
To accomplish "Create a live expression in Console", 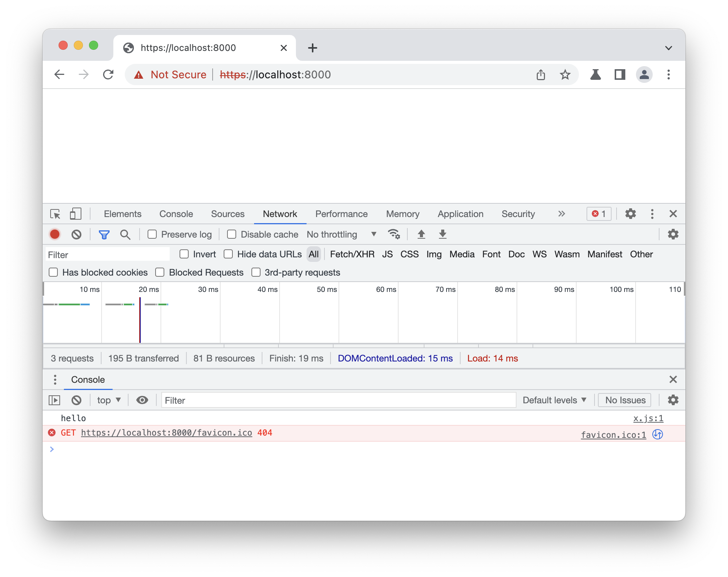I will point(142,400).
